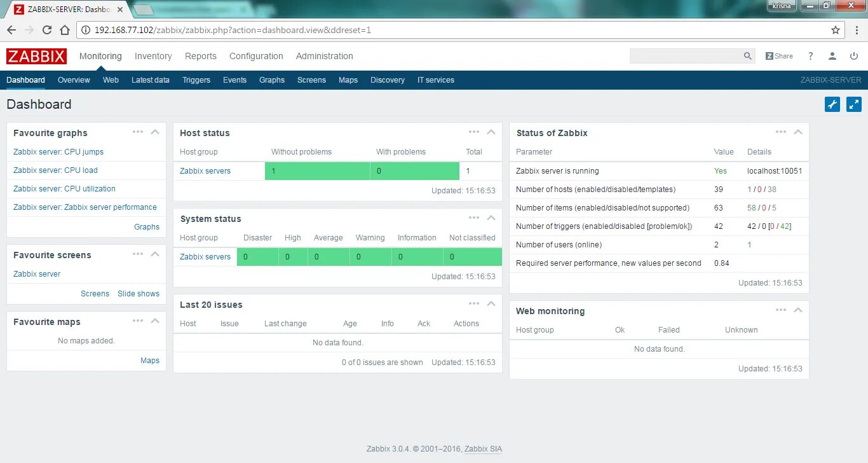This screenshot has height=463, width=868.
Task: Switch to the Web submenu
Action: 111,80
